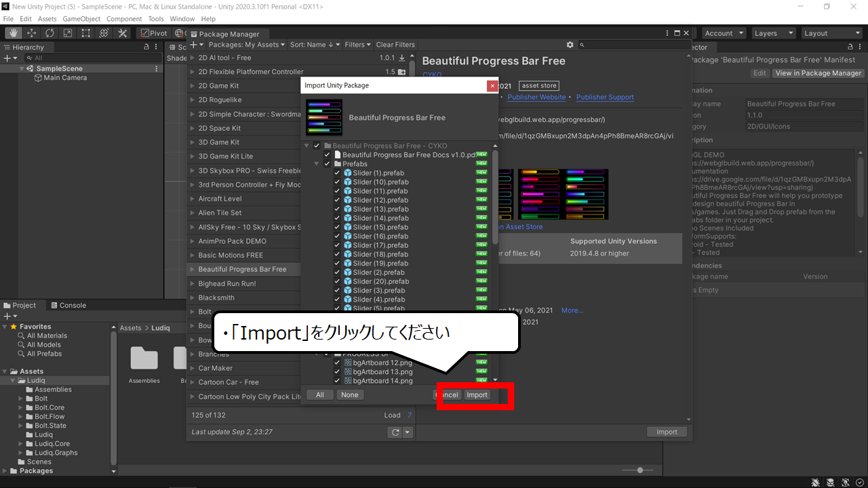Click the None button in import dialog
The width and height of the screenshot is (868, 488).
[x=350, y=395]
